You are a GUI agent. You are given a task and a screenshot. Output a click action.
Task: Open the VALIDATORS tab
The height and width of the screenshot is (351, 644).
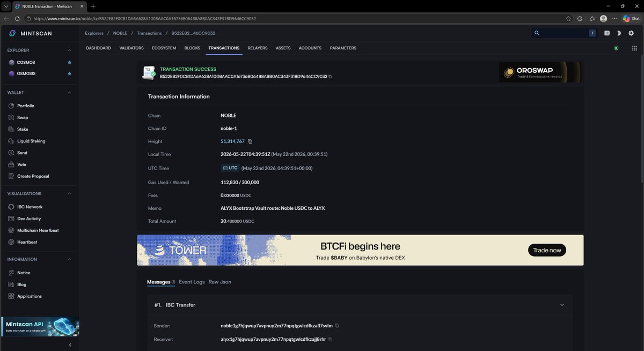(131, 48)
